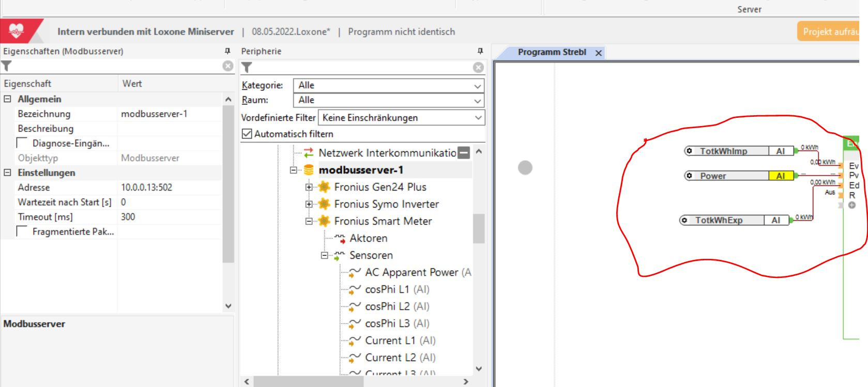Screen dimensions: 868x387
Task: Click the Intern verbunden mit Loxone Miniserver text
Action: tap(146, 32)
